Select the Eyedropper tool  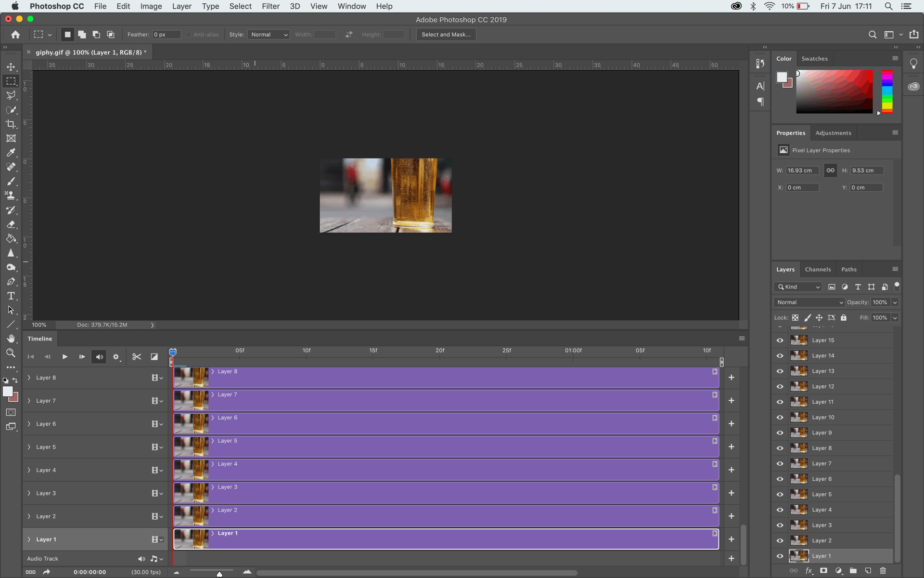pyautogui.click(x=11, y=153)
